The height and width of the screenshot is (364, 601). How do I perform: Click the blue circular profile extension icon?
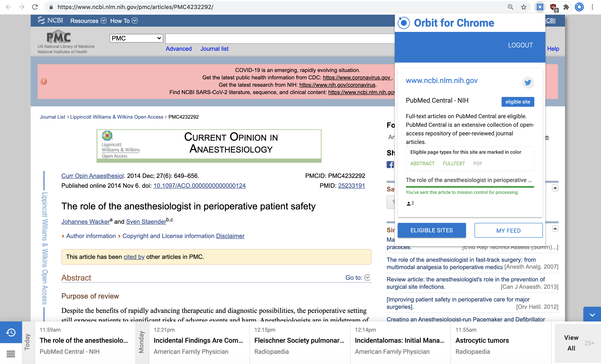coord(579,7)
